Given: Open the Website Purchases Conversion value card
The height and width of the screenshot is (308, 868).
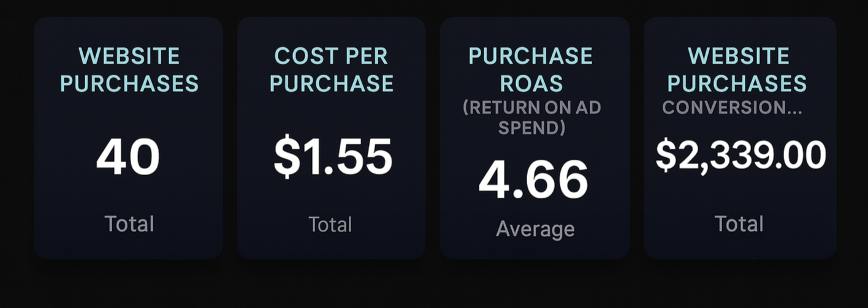Looking at the screenshot, I should (x=740, y=138).
